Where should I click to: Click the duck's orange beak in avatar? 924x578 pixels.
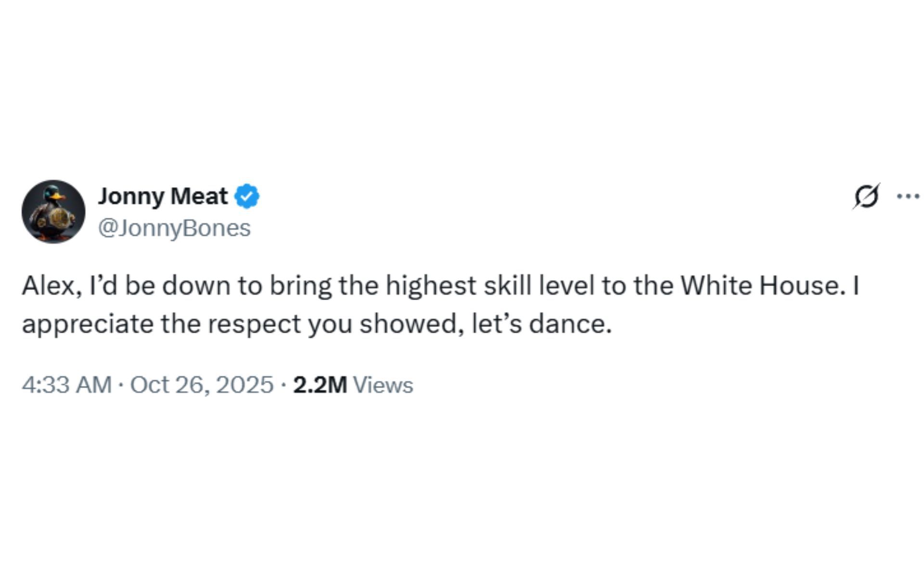click(x=59, y=197)
